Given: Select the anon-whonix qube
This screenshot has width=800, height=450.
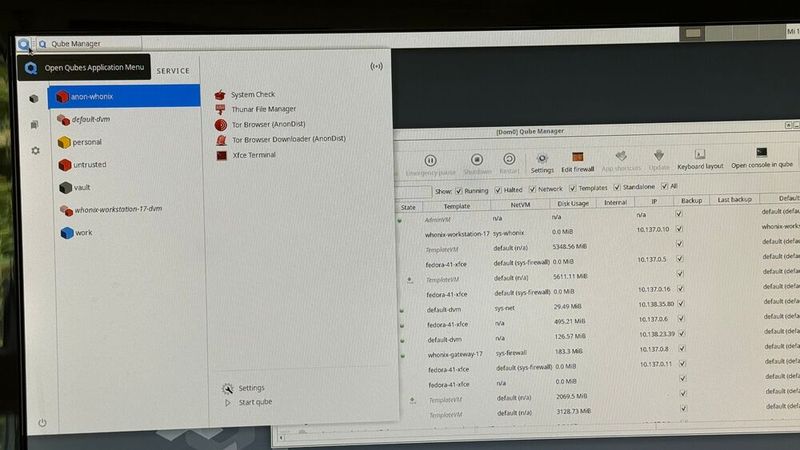Looking at the screenshot, I should click(x=124, y=96).
